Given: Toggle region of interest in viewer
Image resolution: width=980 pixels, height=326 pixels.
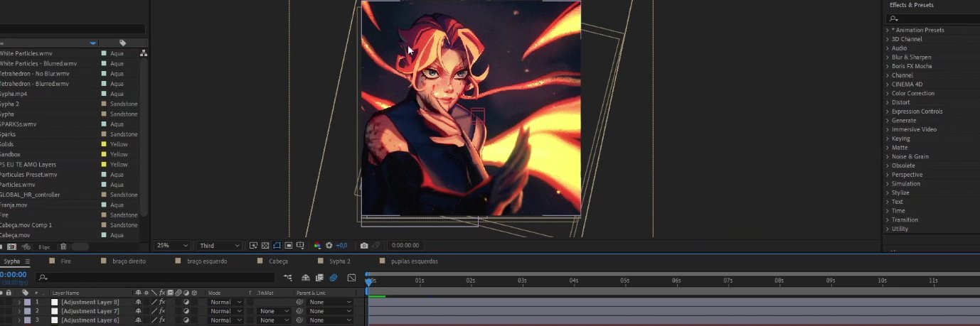Looking at the screenshot, I should [x=289, y=245].
